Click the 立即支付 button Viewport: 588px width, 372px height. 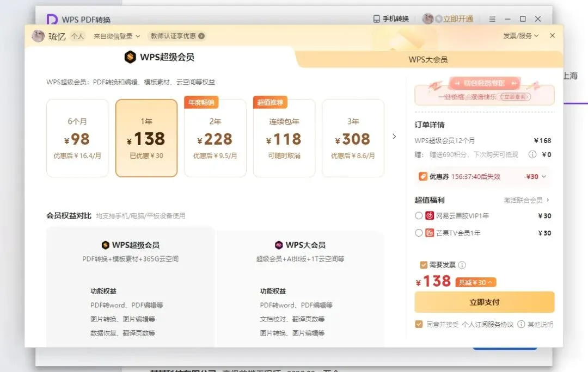tap(484, 302)
